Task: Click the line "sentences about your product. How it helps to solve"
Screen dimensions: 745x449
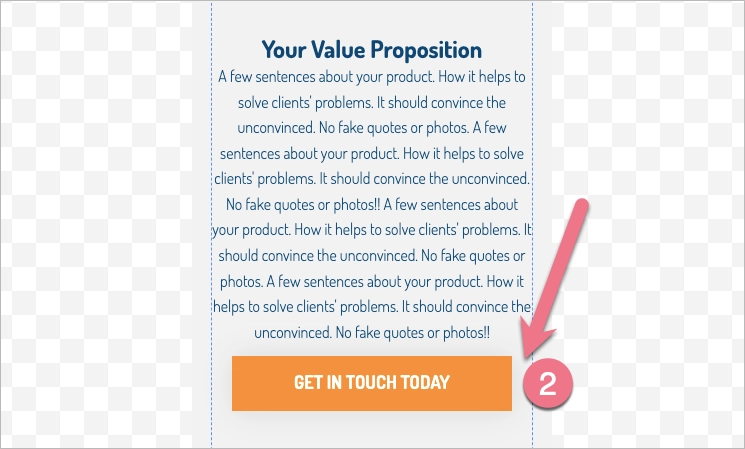Action: click(x=371, y=154)
